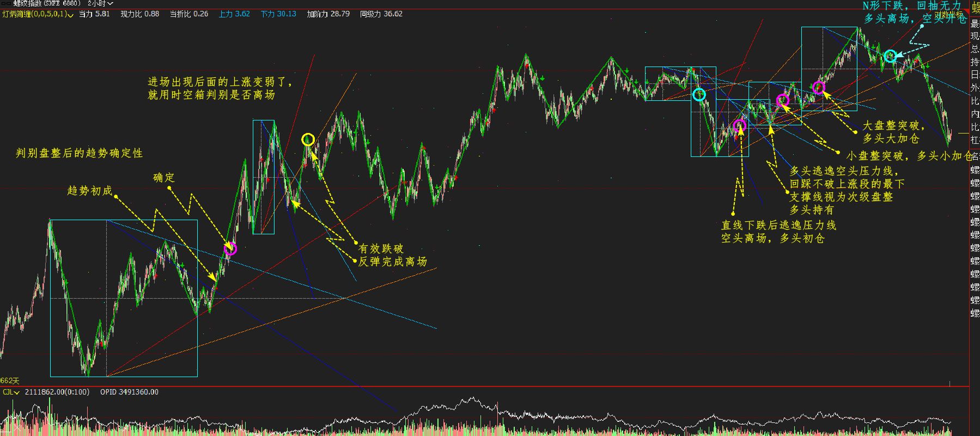Click the 下力 30.13 indicator value
This screenshot has height=436, width=980.
[278, 14]
